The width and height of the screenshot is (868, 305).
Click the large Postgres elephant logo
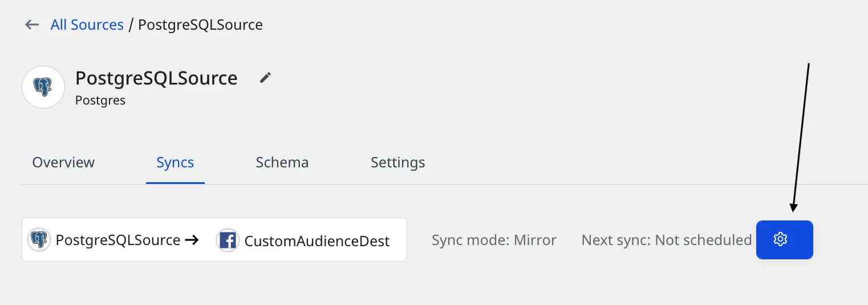(x=43, y=87)
